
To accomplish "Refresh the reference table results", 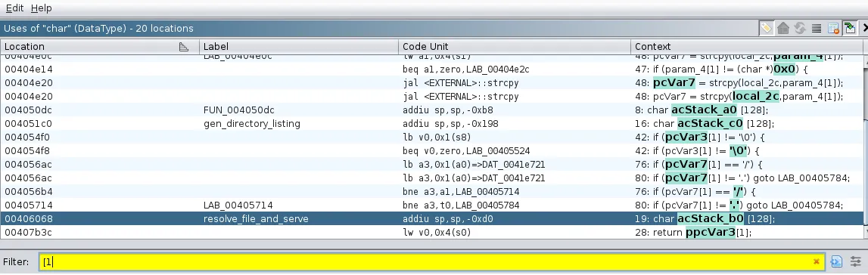I will pos(799,28).
